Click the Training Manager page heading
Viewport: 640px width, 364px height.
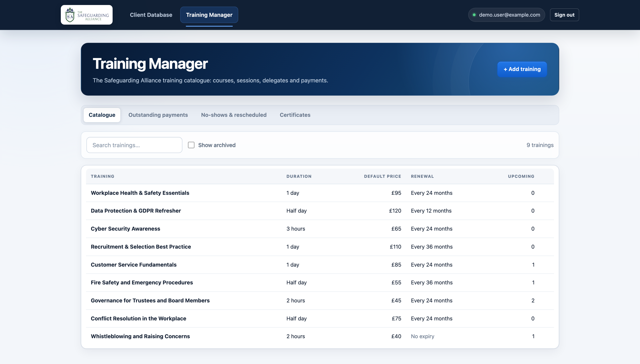click(150, 64)
